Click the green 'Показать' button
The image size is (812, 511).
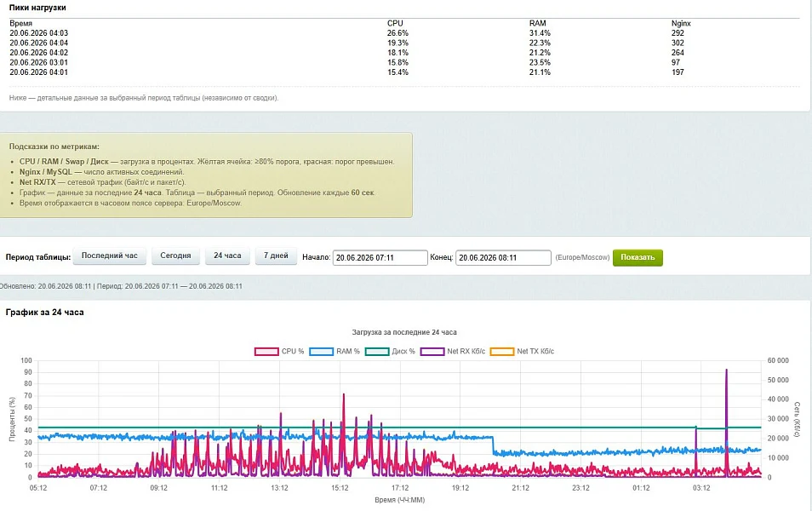[x=638, y=257]
